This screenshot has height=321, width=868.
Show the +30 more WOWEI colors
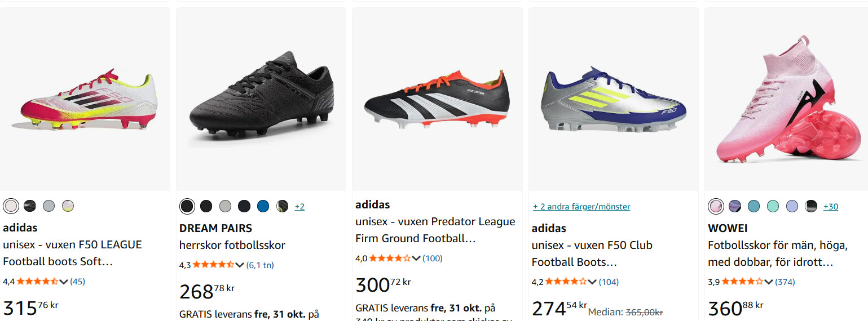coord(830,207)
